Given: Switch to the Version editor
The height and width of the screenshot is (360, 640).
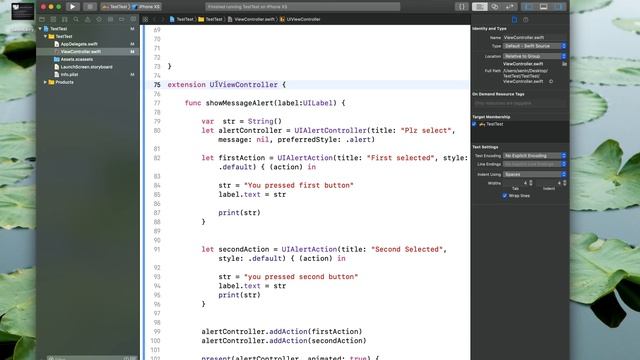Looking at the screenshot, I should tap(510, 7).
